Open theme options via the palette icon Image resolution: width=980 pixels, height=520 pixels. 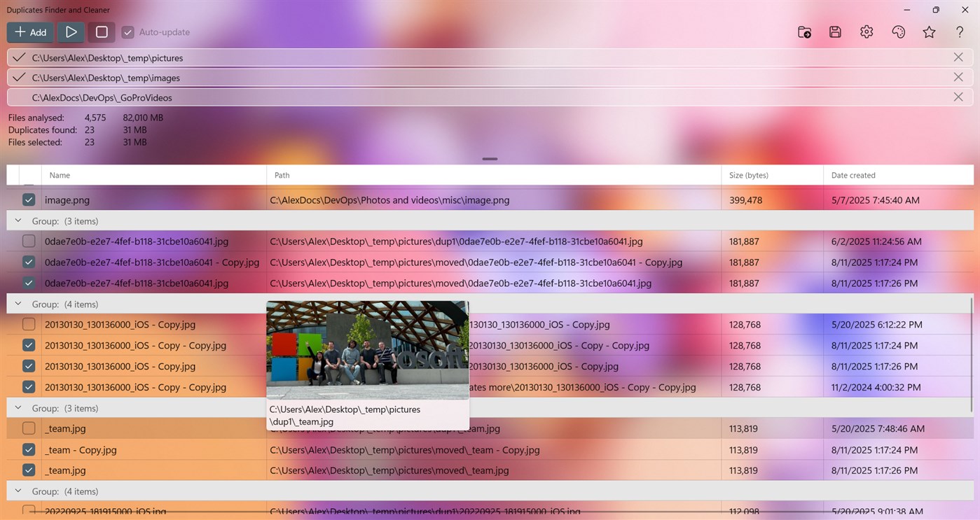(x=898, y=31)
